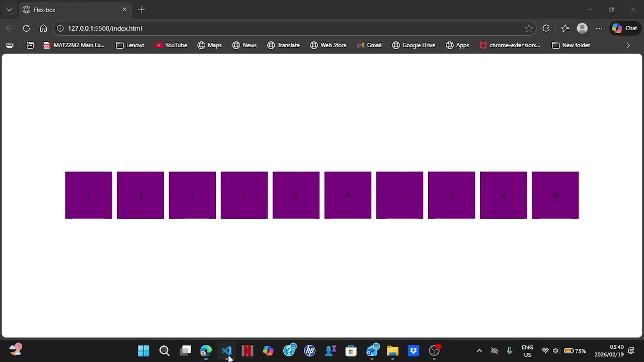This screenshot has height=362, width=644.
Task: Click purple flex box 1
Action: coord(89,195)
